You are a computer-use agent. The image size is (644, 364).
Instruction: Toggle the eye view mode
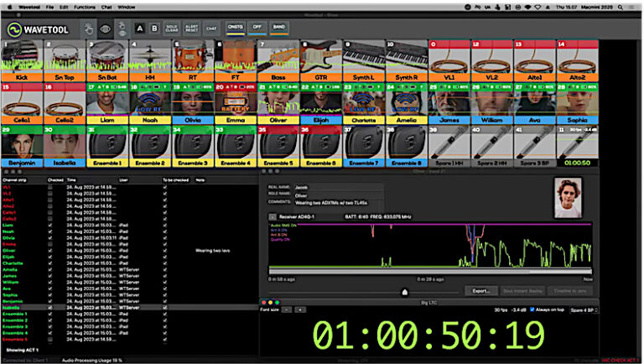106,29
